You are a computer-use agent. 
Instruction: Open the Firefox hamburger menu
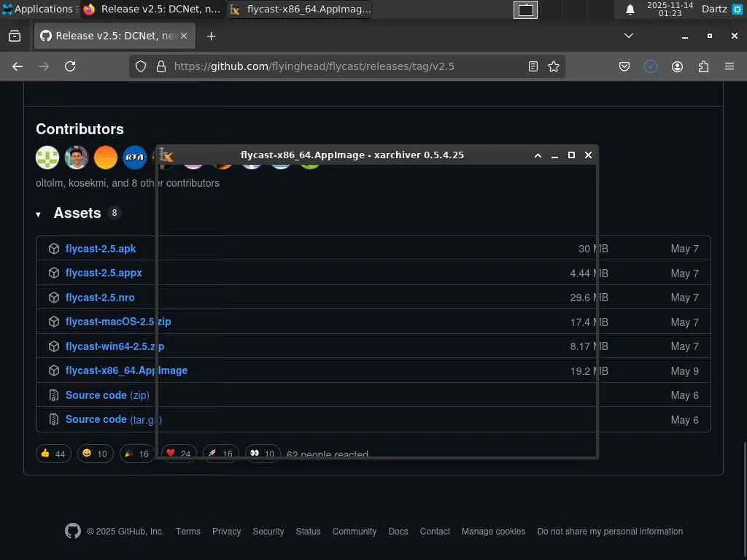click(729, 66)
